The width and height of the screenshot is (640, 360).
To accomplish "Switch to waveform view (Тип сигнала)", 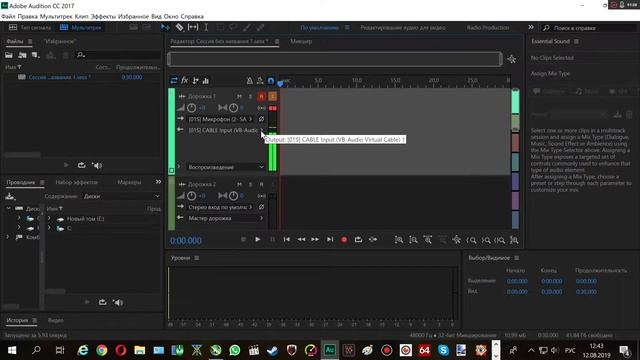I will (x=30, y=27).
